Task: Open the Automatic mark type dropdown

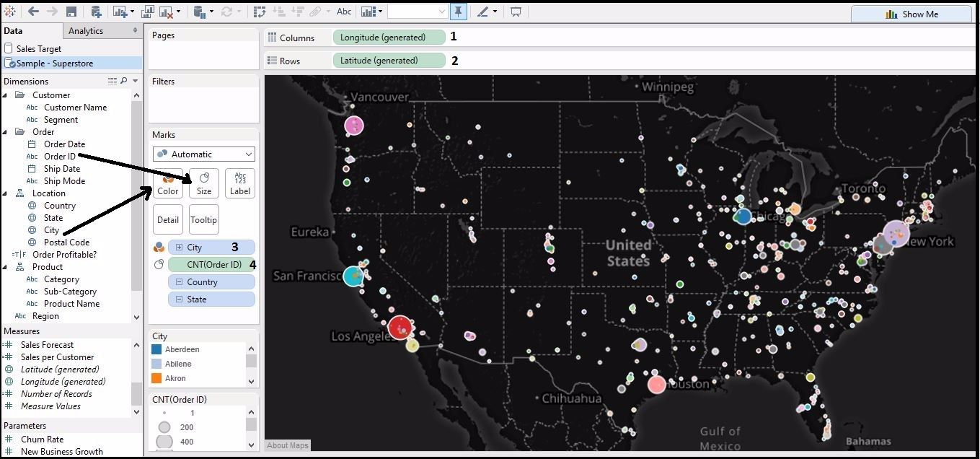Action: (204, 154)
